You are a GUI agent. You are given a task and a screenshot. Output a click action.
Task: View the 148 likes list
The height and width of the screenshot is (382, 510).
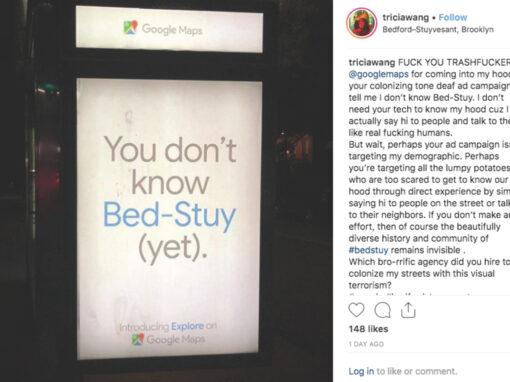point(368,329)
